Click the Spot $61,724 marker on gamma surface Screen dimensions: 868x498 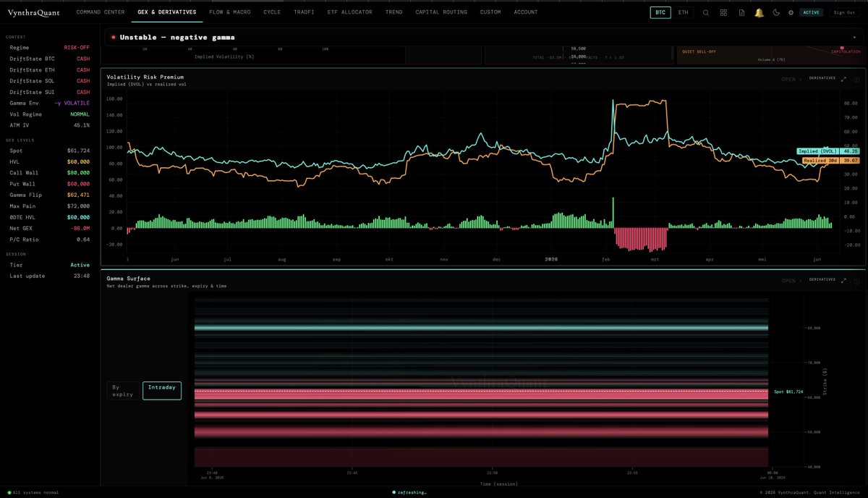pyautogui.click(x=788, y=391)
